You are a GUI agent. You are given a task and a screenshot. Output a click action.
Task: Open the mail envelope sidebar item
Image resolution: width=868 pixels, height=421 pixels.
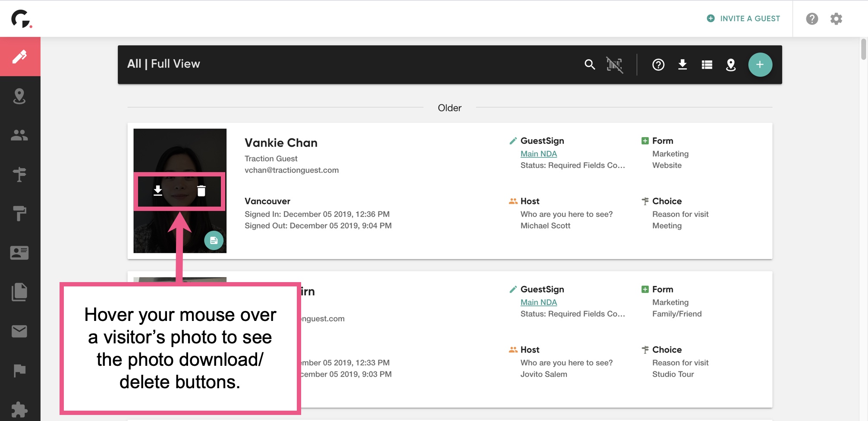coord(19,331)
